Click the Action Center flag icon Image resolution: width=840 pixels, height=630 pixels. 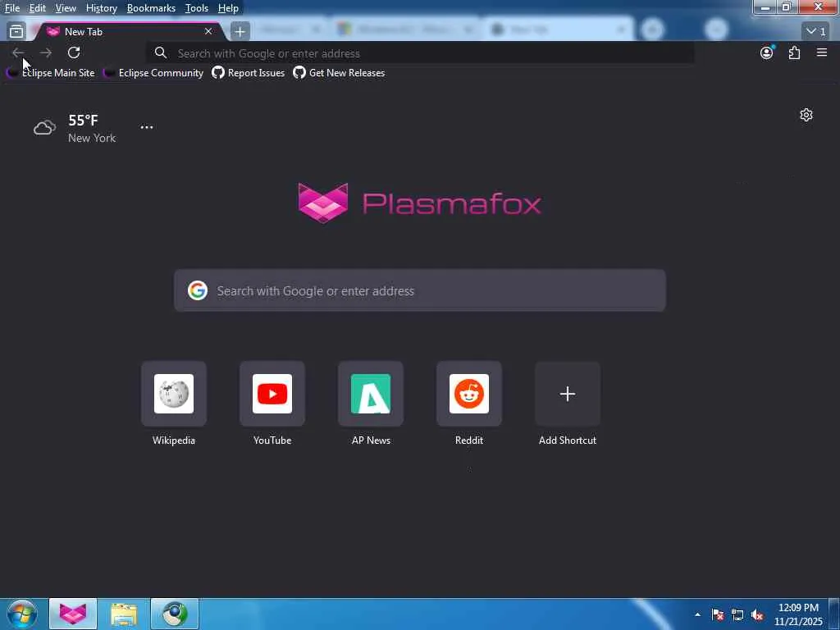pos(718,614)
